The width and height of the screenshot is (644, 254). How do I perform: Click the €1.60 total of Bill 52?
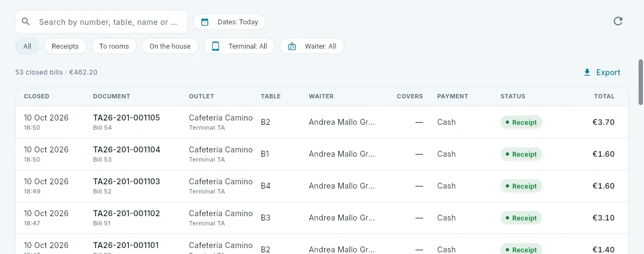point(603,186)
